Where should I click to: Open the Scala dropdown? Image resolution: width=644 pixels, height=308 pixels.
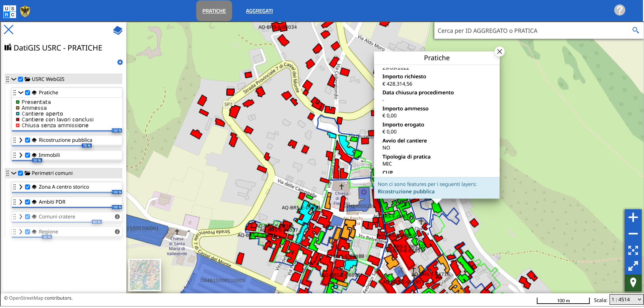point(626,300)
